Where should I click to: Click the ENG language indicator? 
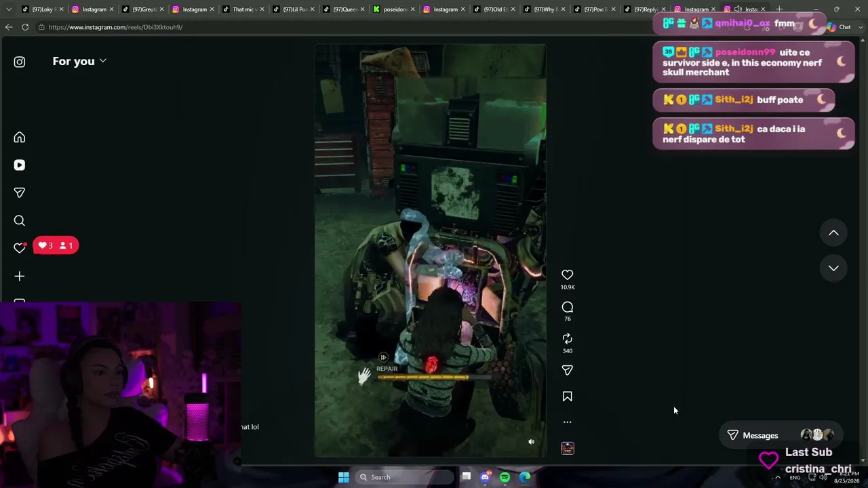[795, 478]
